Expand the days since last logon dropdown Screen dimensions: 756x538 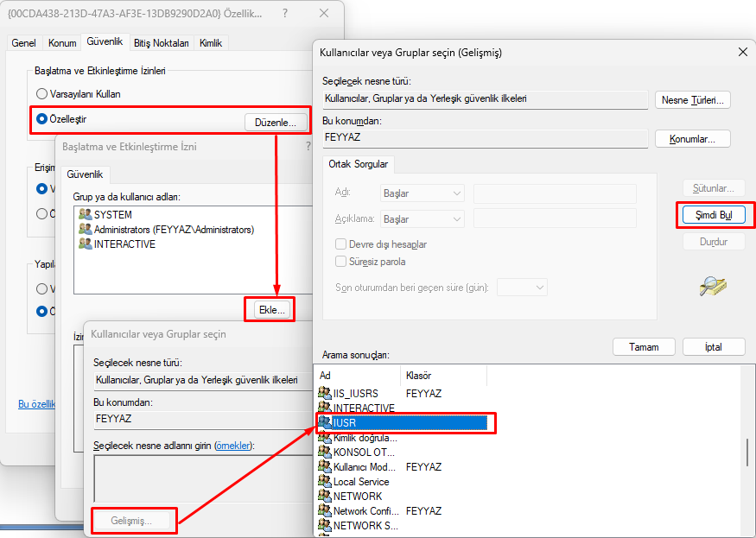click(523, 287)
